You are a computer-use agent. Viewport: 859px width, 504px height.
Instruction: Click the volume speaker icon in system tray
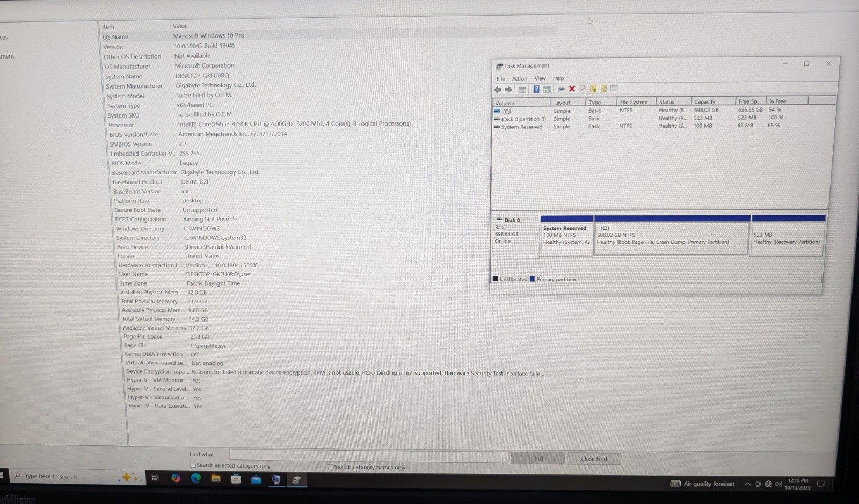778,484
